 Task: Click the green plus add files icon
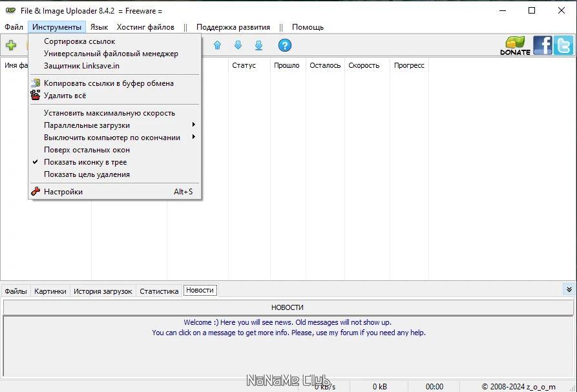coord(11,45)
